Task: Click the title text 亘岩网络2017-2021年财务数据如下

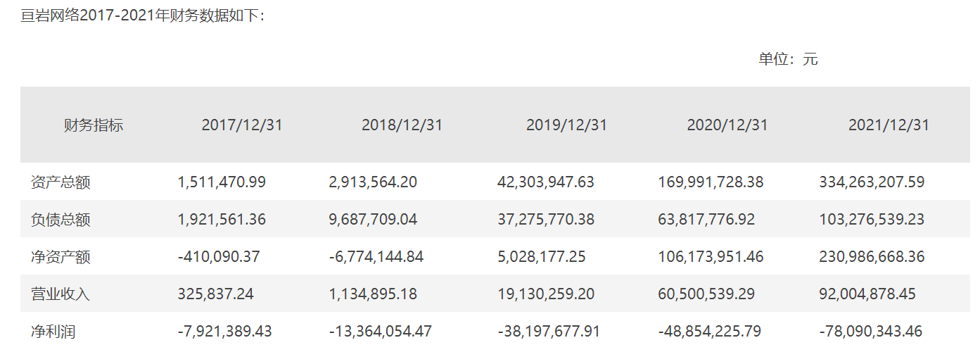Action: click(x=143, y=15)
